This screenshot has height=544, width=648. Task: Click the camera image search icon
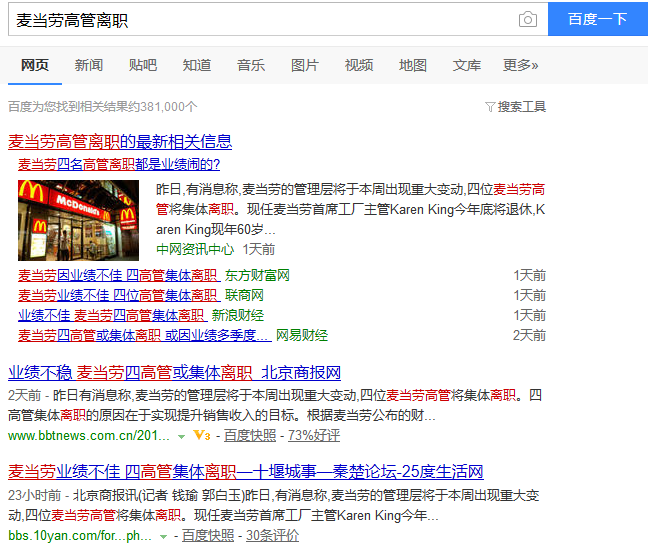[x=528, y=19]
